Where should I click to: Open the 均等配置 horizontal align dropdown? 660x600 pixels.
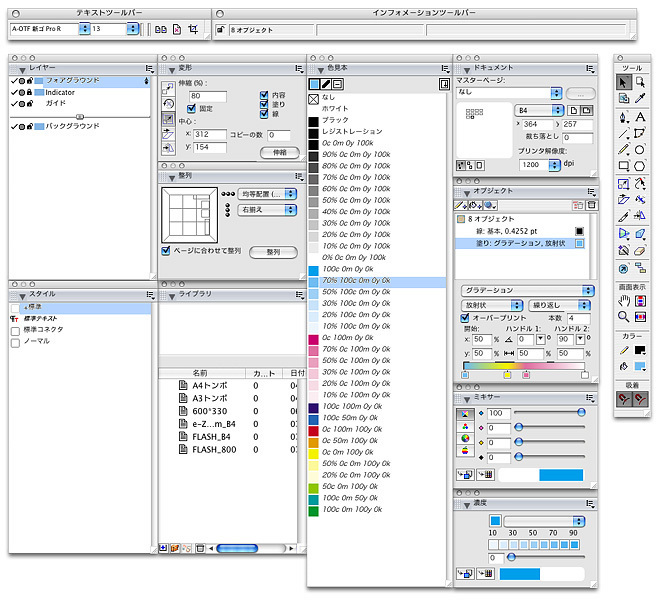click(x=267, y=194)
